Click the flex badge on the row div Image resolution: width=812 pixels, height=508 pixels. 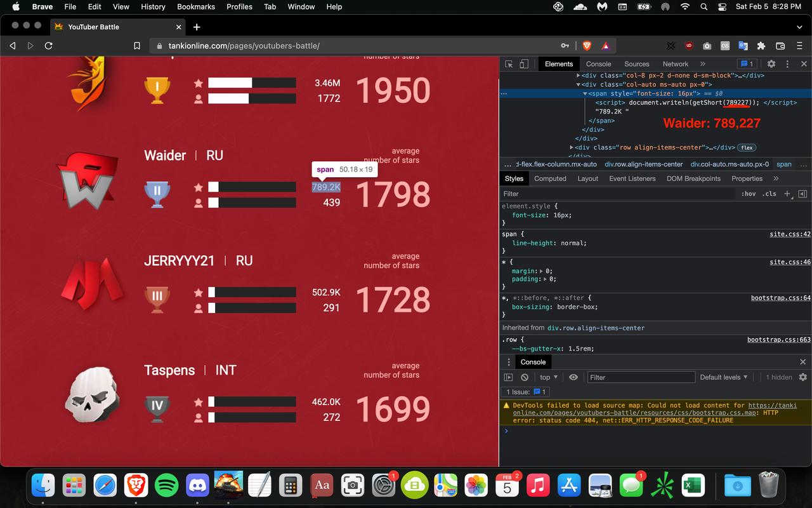pyautogui.click(x=747, y=147)
